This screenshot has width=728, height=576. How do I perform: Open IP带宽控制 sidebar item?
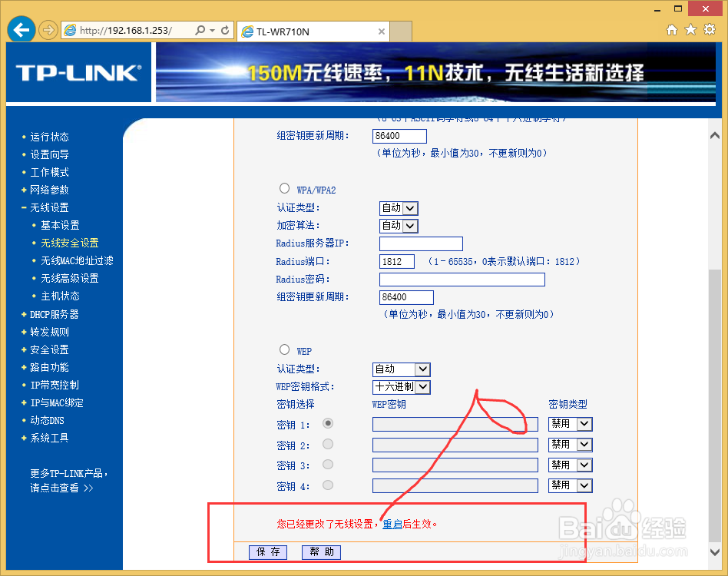click(x=55, y=385)
